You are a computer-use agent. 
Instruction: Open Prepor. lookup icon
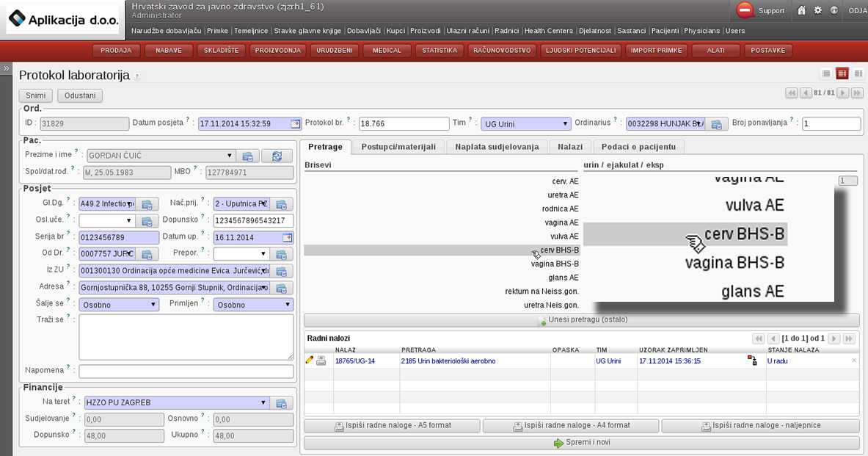(x=281, y=254)
